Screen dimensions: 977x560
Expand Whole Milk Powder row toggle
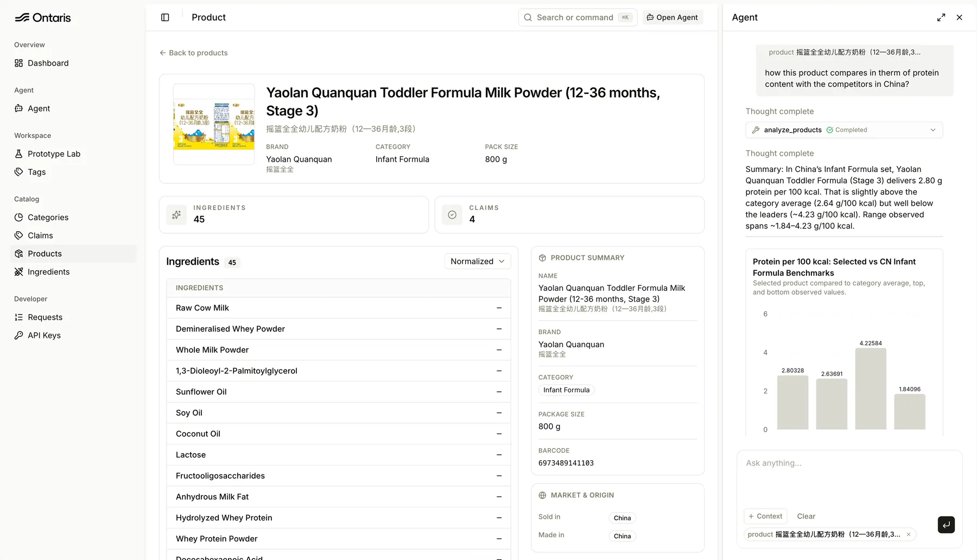pyautogui.click(x=499, y=350)
